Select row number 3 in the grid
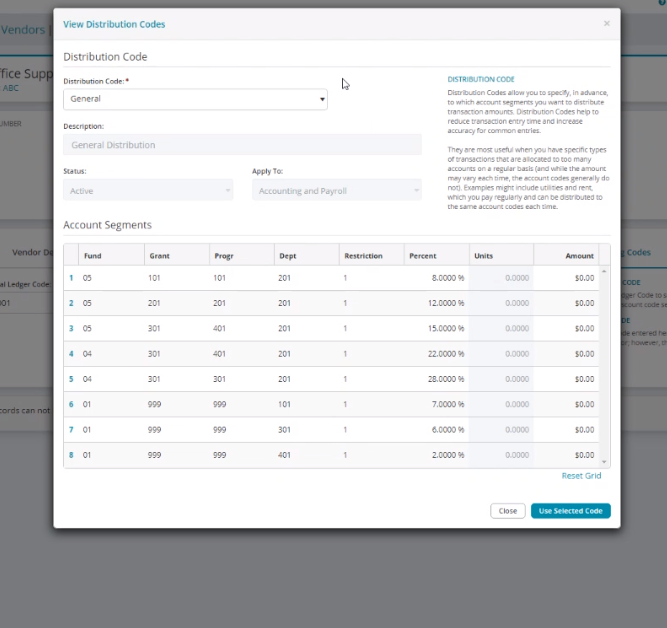667x628 pixels. pyautogui.click(x=71, y=328)
